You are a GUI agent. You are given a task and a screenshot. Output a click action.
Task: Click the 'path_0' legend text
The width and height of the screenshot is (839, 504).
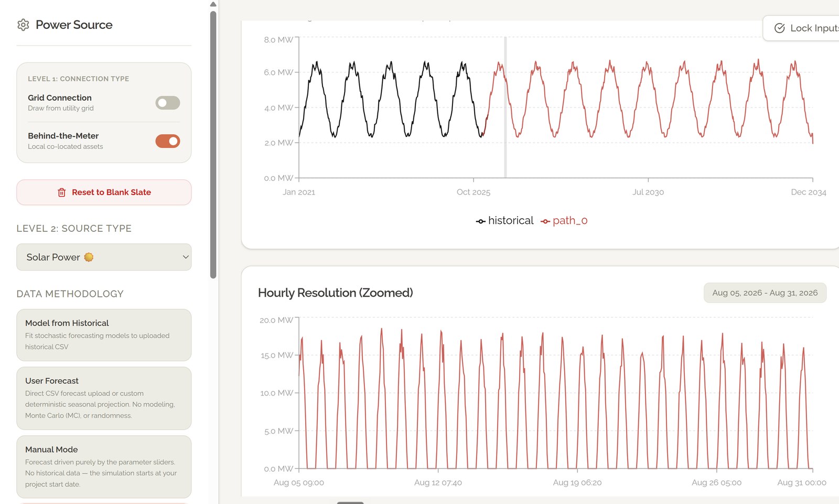[x=570, y=221]
